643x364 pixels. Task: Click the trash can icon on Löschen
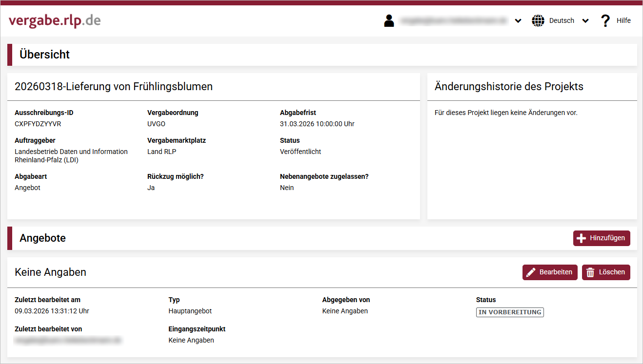coord(590,272)
